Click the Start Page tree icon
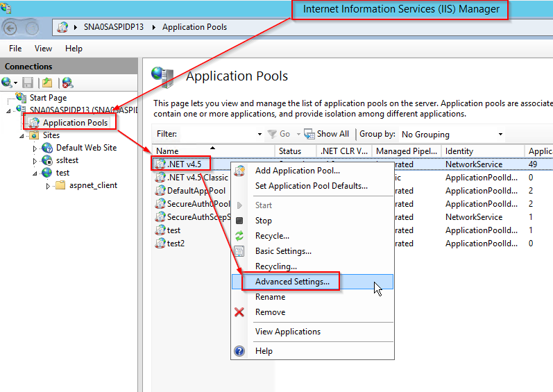Image resolution: width=553 pixels, height=392 pixels. [21, 97]
